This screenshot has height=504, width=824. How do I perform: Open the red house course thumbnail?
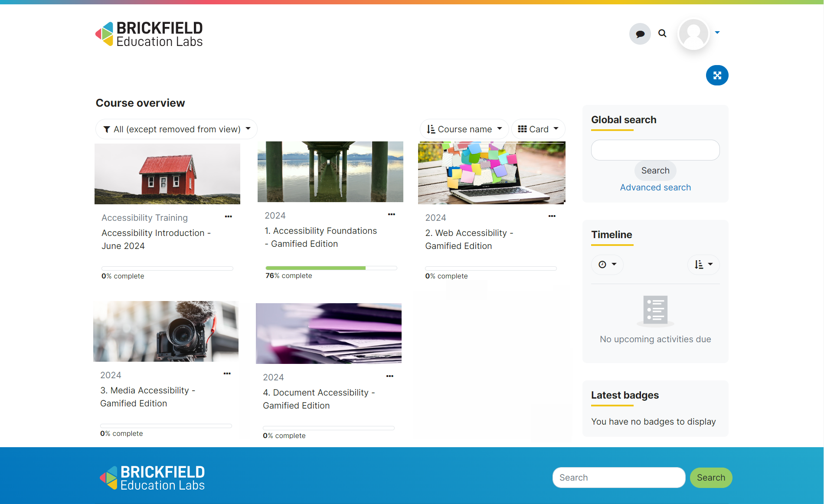167,174
